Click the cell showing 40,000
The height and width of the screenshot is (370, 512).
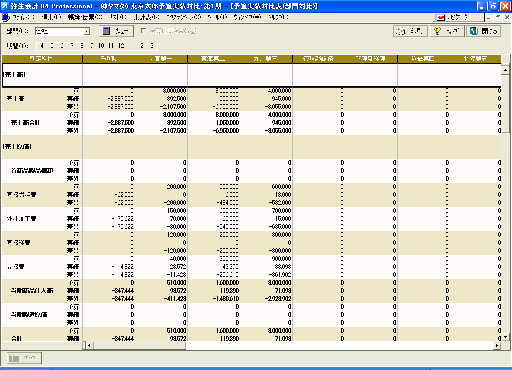[x=178, y=259]
